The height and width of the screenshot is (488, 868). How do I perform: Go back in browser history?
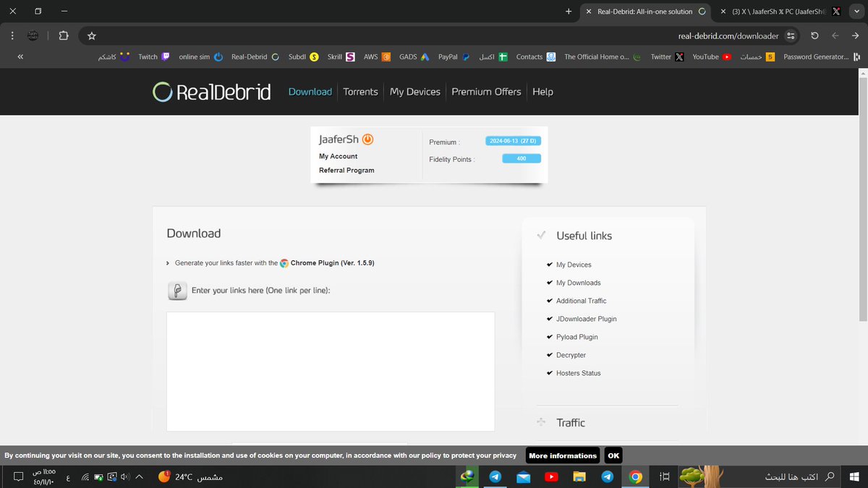click(854, 35)
